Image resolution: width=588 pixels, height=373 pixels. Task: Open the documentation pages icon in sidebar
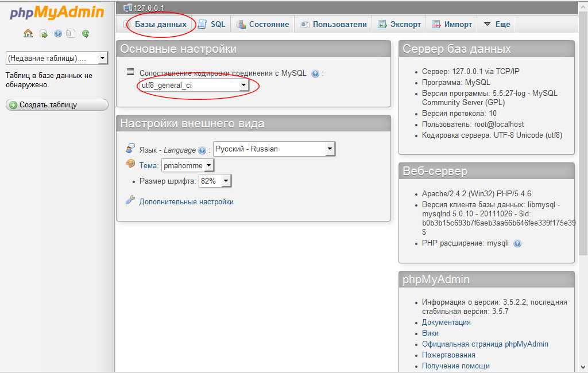(x=71, y=34)
